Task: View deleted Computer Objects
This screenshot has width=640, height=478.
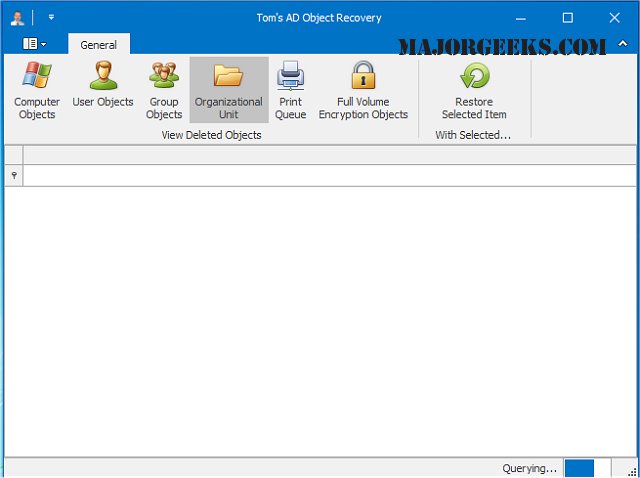Action: click(x=37, y=90)
